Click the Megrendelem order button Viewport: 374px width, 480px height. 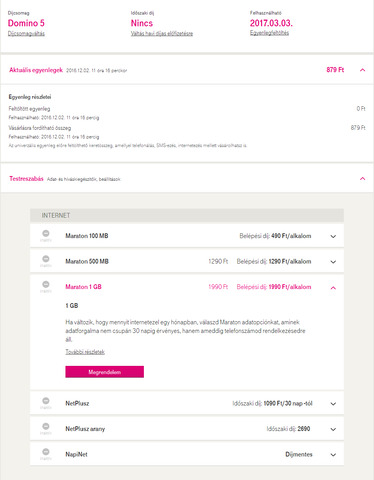point(105,372)
